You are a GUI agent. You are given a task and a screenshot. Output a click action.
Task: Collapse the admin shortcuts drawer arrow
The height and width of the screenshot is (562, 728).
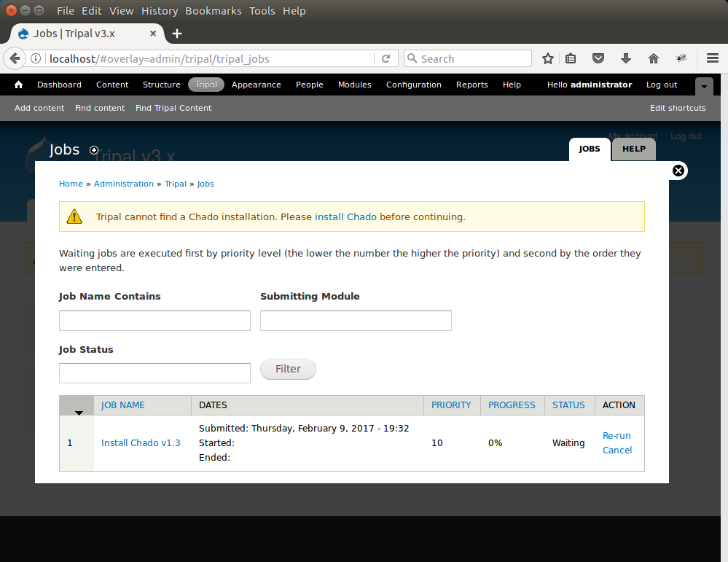pos(704,86)
